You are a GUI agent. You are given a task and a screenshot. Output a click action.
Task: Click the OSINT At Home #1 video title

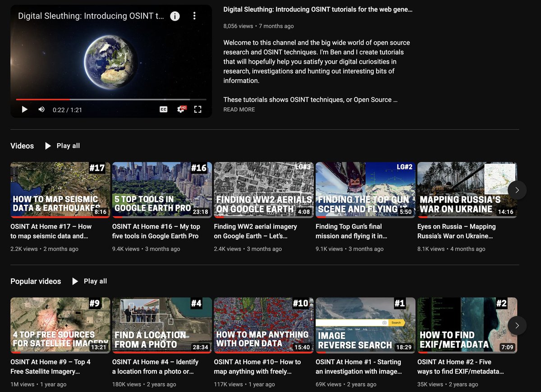click(x=358, y=366)
